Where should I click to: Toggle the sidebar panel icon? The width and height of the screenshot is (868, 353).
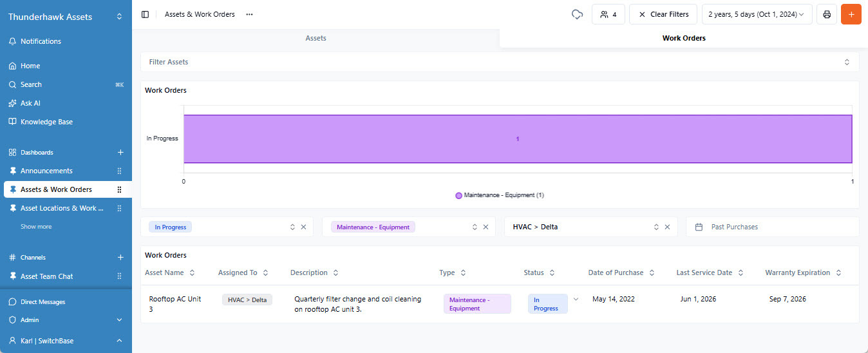tap(145, 14)
